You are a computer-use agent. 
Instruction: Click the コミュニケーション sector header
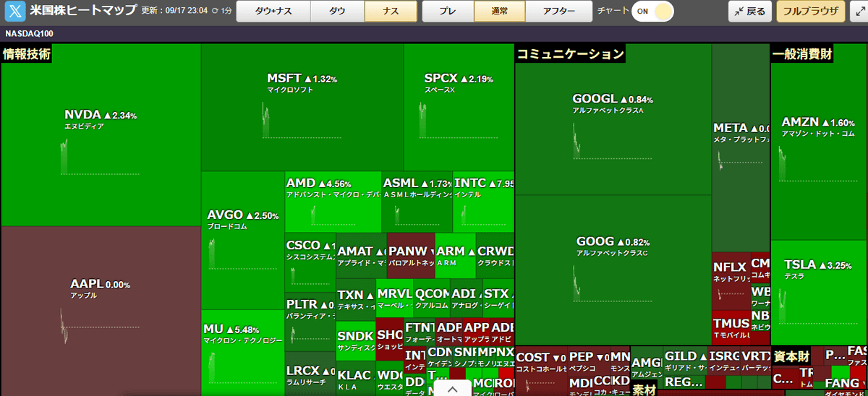pos(570,53)
